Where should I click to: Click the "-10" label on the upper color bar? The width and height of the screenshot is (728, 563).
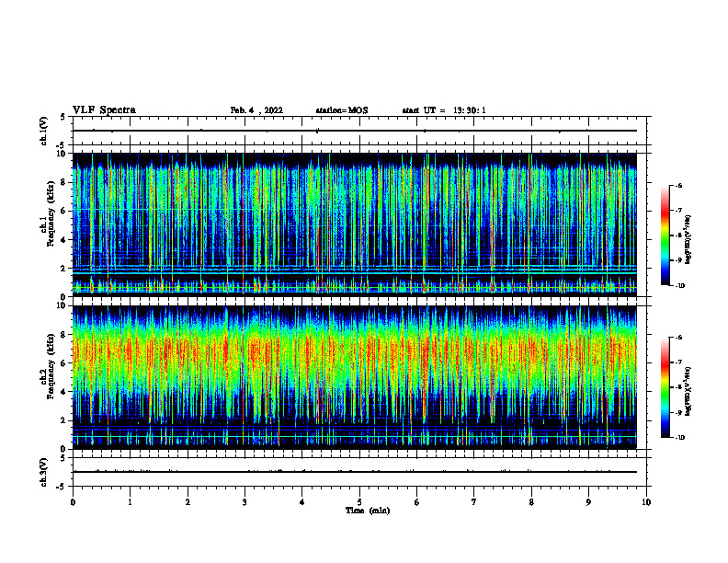coord(680,286)
